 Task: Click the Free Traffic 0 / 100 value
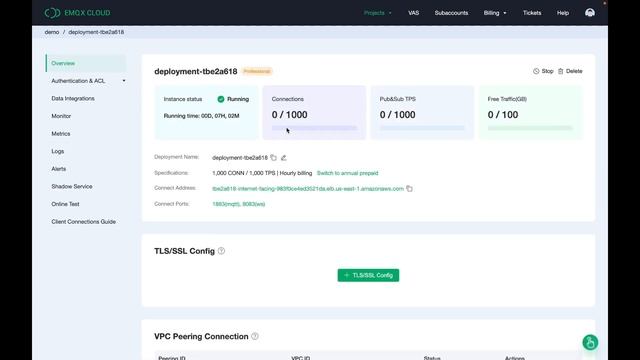pyautogui.click(x=503, y=115)
